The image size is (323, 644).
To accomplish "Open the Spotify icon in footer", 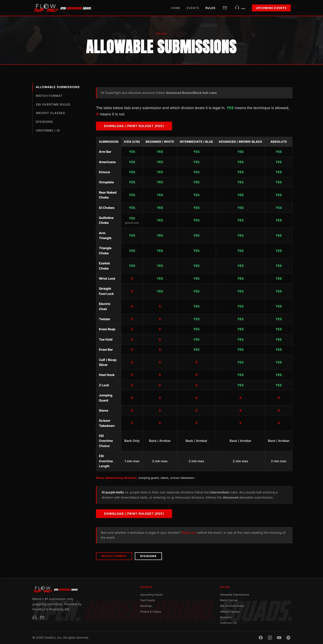I will pos(288,638).
